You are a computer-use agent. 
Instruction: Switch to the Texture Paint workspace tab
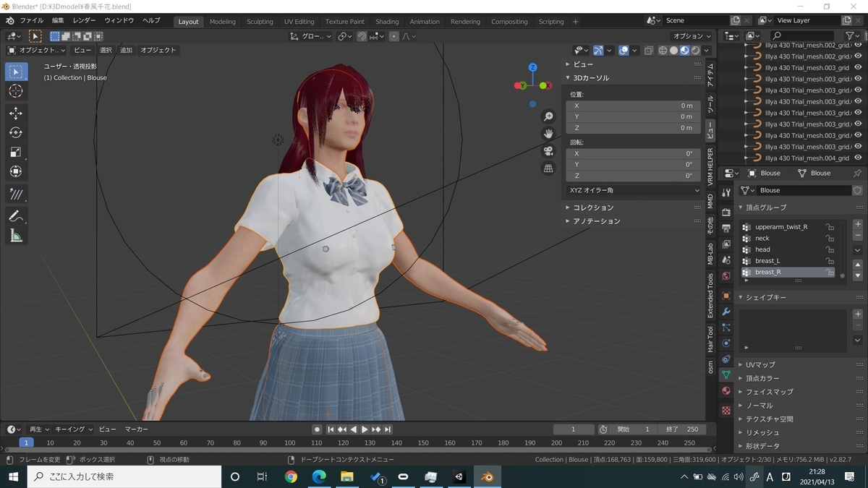pyautogui.click(x=345, y=22)
